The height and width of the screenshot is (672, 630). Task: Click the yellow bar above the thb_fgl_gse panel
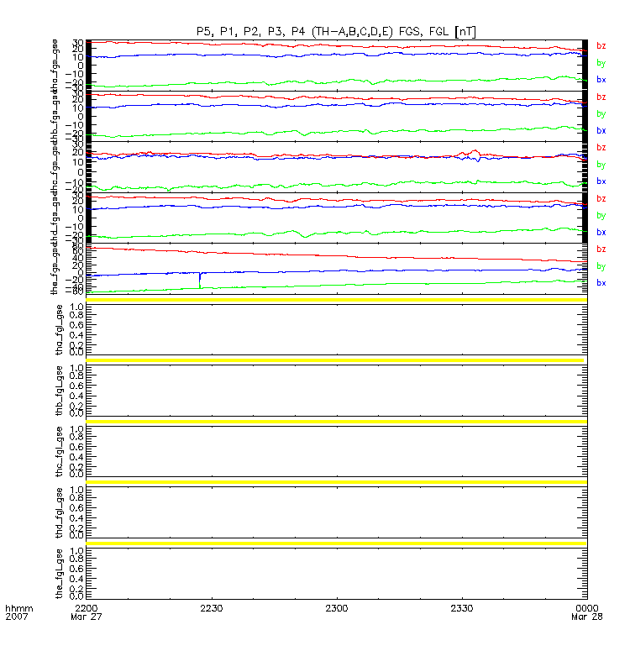[x=334, y=360]
